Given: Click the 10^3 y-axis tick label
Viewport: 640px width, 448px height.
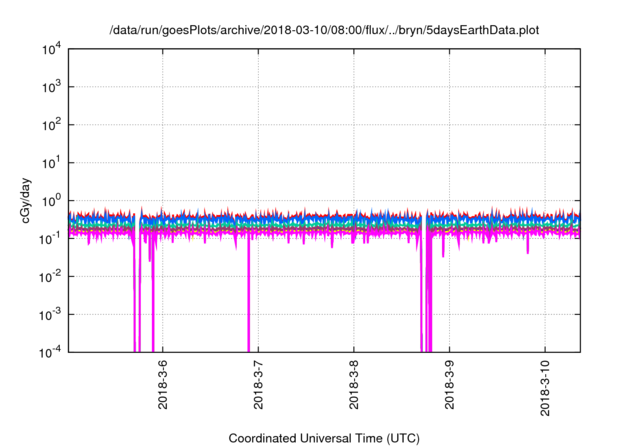Looking at the screenshot, I should click(51, 87).
